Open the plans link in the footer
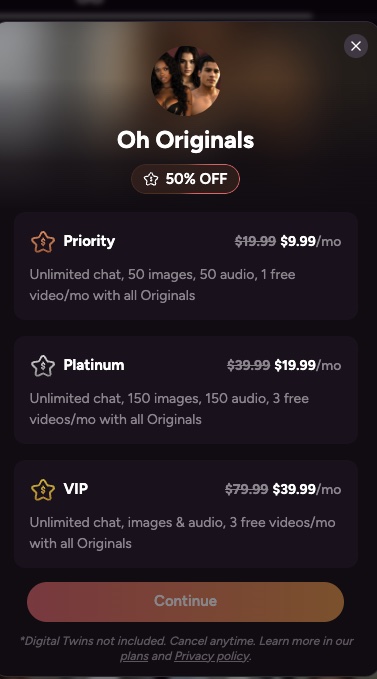 (x=134, y=656)
